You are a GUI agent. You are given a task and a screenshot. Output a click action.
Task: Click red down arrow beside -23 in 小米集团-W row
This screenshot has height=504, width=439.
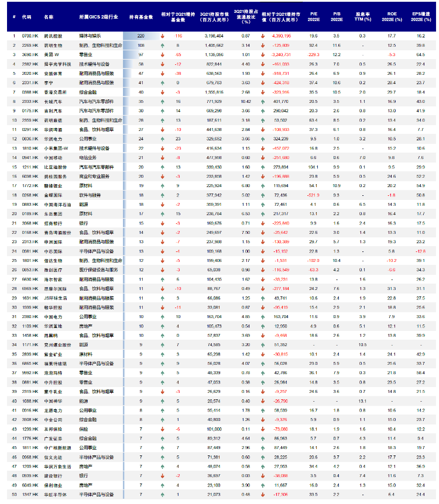click(163, 149)
